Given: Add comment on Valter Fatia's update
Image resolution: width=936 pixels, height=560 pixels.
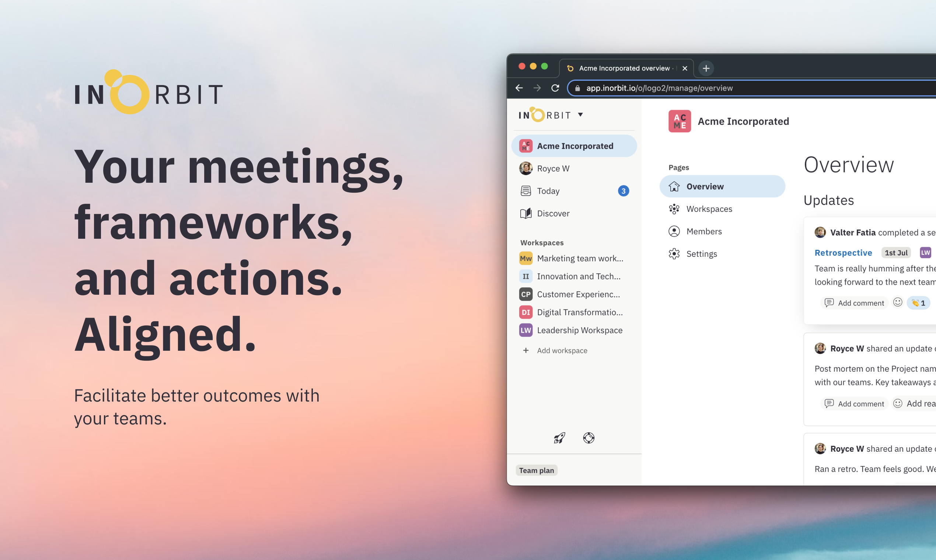Looking at the screenshot, I should [x=855, y=302].
